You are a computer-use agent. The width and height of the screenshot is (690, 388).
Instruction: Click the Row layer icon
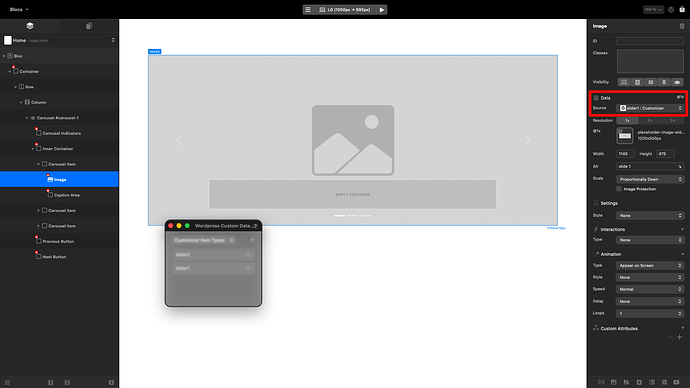(x=22, y=87)
